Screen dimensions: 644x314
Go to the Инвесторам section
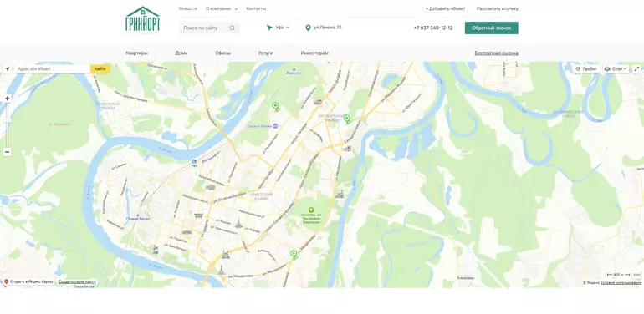click(x=314, y=53)
